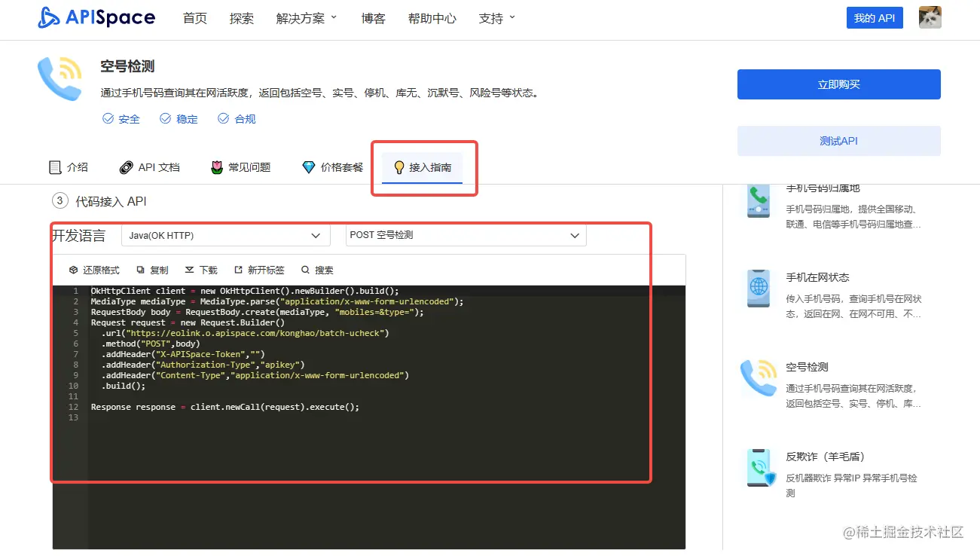Open 博客 in top navigation
The width and height of the screenshot is (980, 556).
[374, 18]
